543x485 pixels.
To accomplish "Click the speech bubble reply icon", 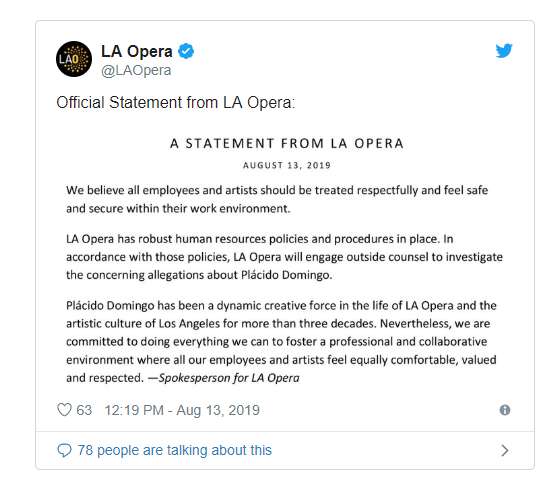I will point(64,450).
